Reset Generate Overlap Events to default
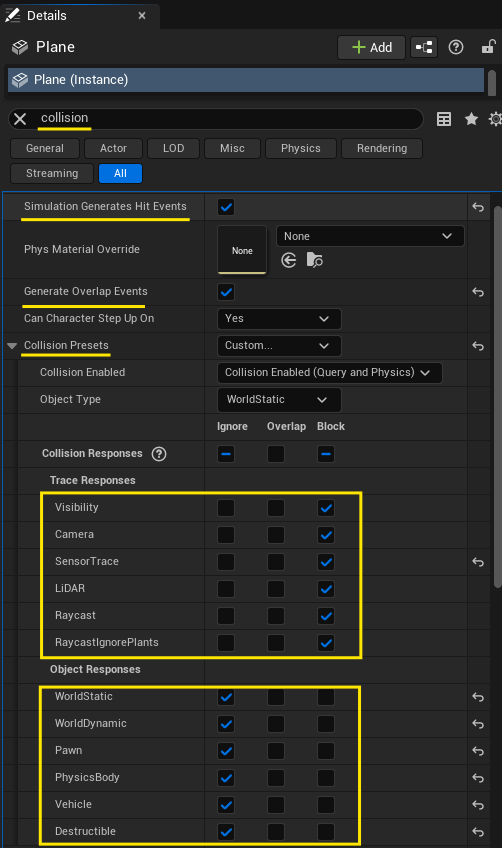502x848 pixels. pyautogui.click(x=478, y=293)
